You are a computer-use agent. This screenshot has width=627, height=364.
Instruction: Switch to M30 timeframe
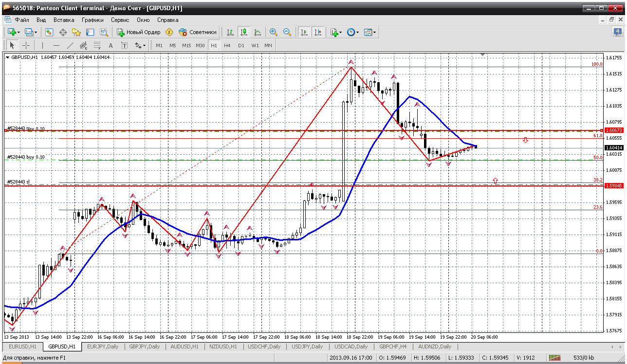pos(200,45)
